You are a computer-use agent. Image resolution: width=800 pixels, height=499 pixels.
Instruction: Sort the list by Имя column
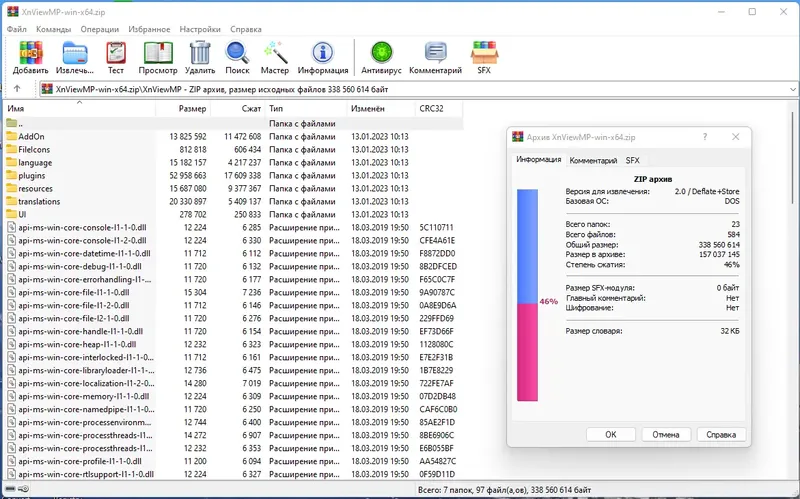click(x=80, y=108)
